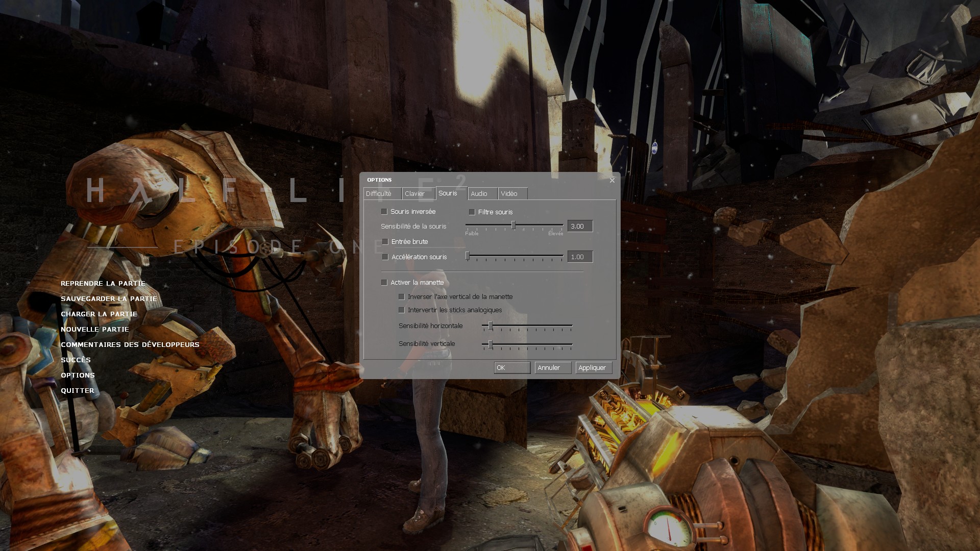Close the Options dialog with X

[612, 180]
